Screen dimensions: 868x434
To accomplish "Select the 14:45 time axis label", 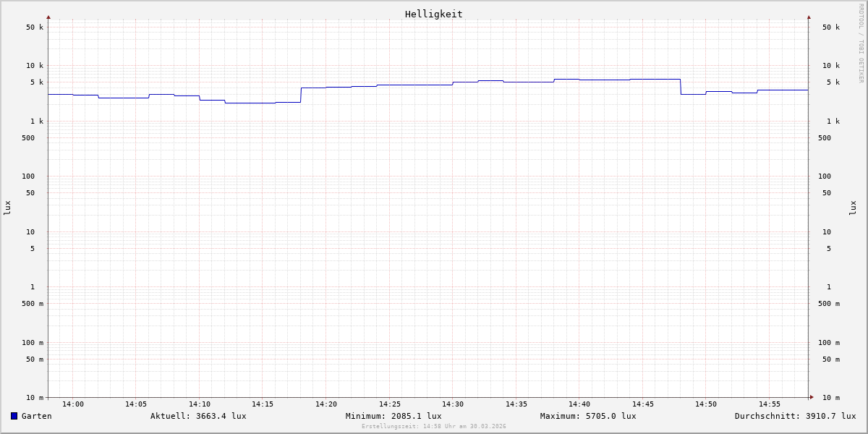I will (x=643, y=404).
